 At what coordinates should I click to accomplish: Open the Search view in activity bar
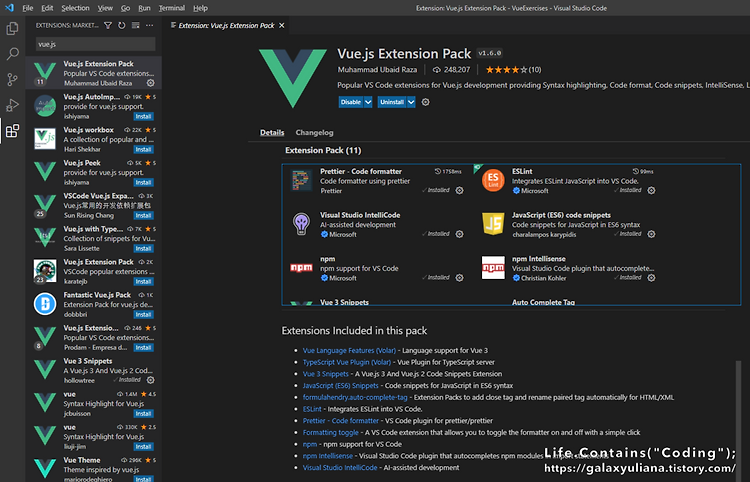tap(12, 54)
